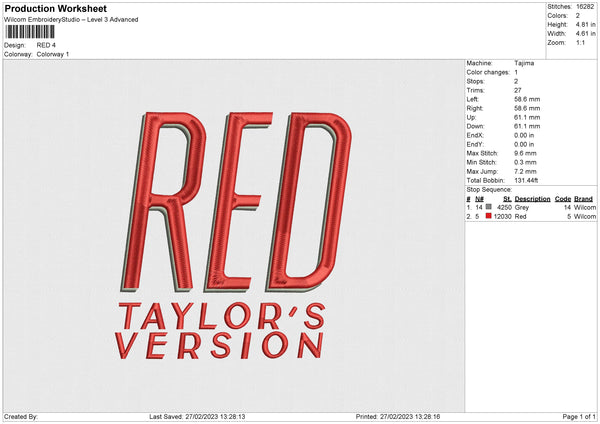Click the 'Printed: 27/02/2023 13:28:16' footer
This screenshot has width=600, height=424.
point(398,417)
